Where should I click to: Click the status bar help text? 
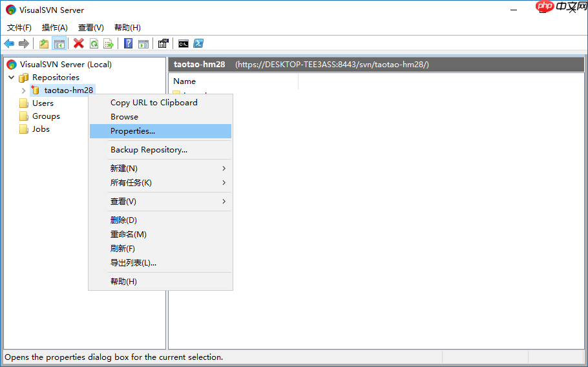[114, 357]
